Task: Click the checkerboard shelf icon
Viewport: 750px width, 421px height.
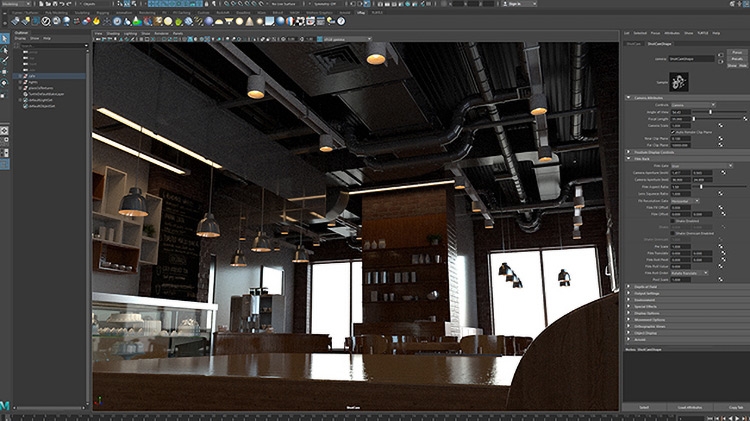Action: point(300,21)
